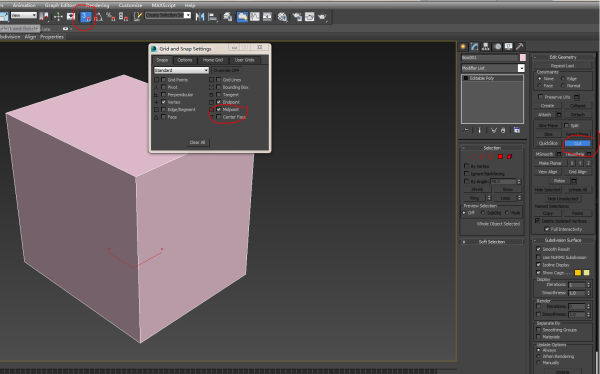Expand the Soft Selection rollout
600x374 pixels.
(x=492, y=242)
